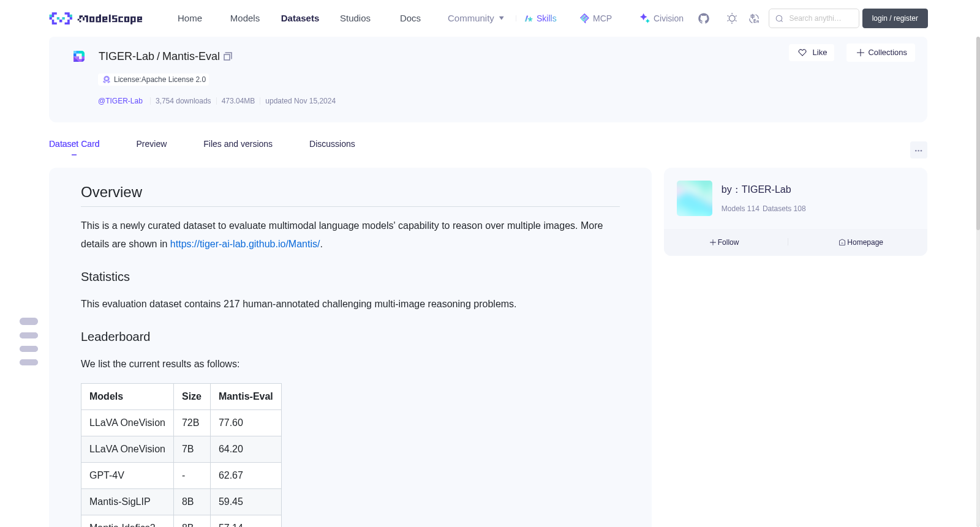Switch language with the translate icon

754,18
